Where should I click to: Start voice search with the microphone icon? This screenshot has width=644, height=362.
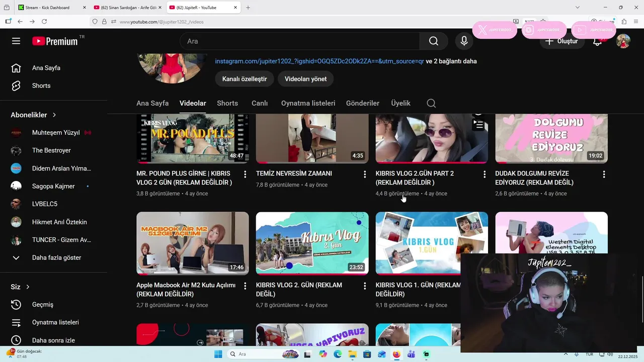click(464, 41)
